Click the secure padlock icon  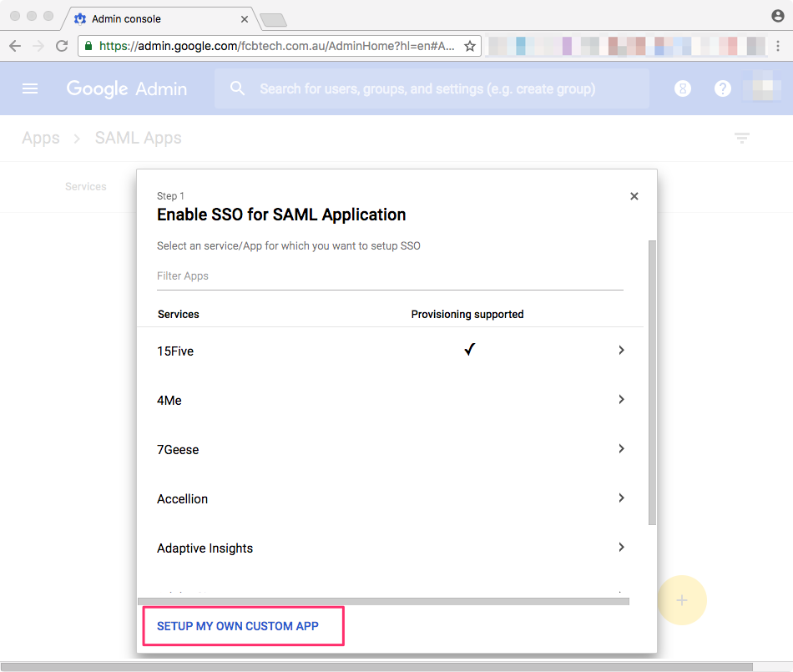pyautogui.click(x=88, y=46)
